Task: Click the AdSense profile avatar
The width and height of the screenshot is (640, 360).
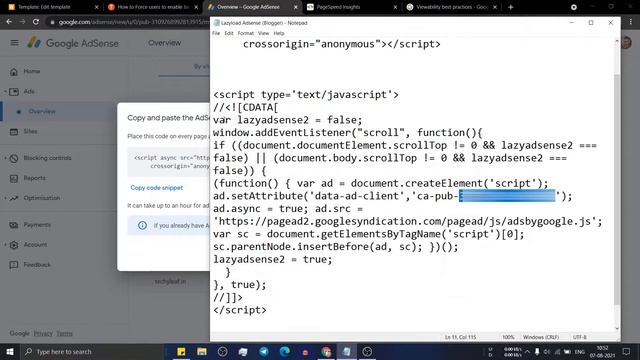Action: [x=626, y=42]
